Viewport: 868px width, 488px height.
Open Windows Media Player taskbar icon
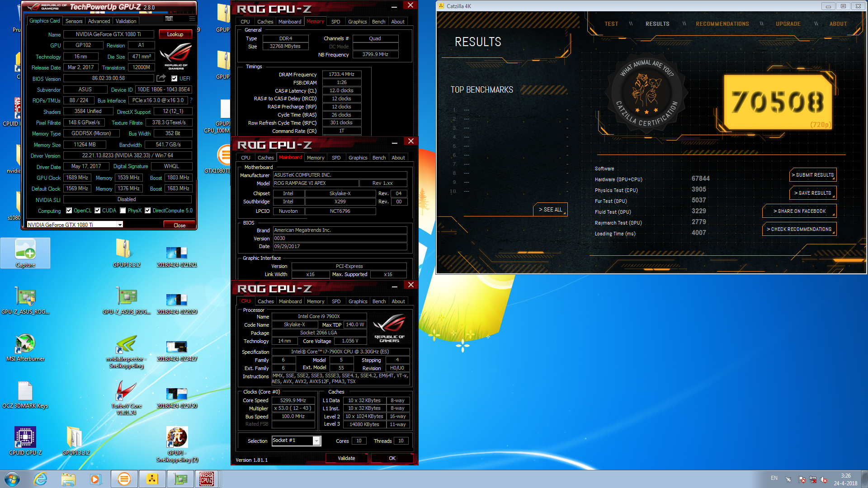click(95, 479)
